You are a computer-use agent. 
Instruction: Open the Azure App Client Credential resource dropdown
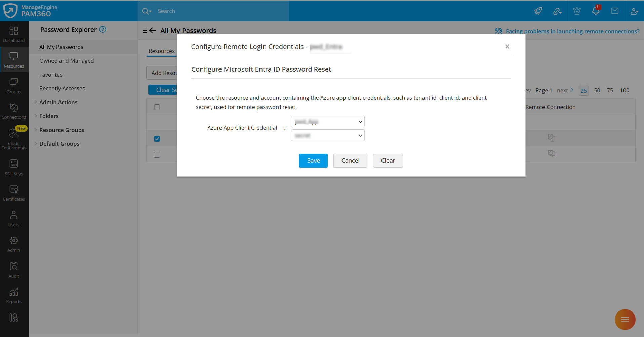327,121
